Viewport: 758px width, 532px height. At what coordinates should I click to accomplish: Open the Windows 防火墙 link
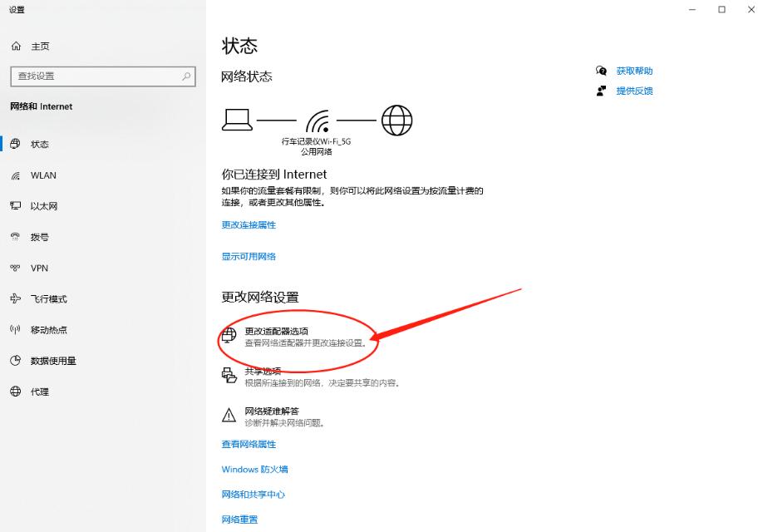(254, 470)
